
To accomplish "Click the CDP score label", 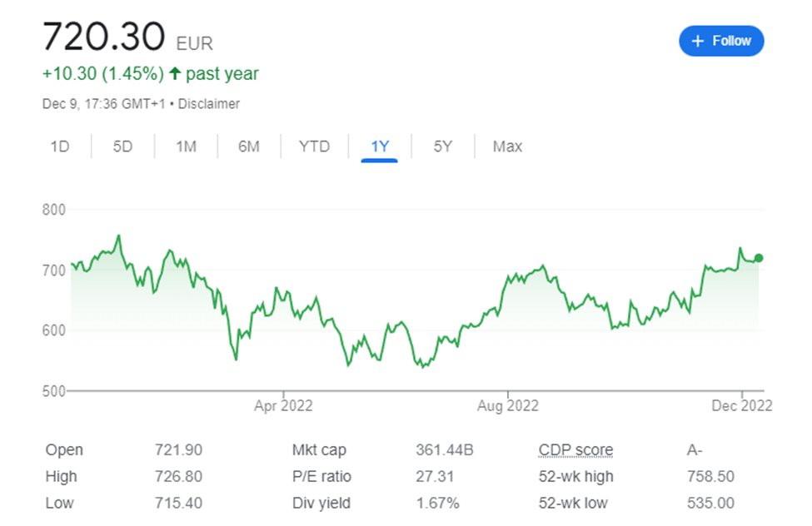I will coord(575,450).
